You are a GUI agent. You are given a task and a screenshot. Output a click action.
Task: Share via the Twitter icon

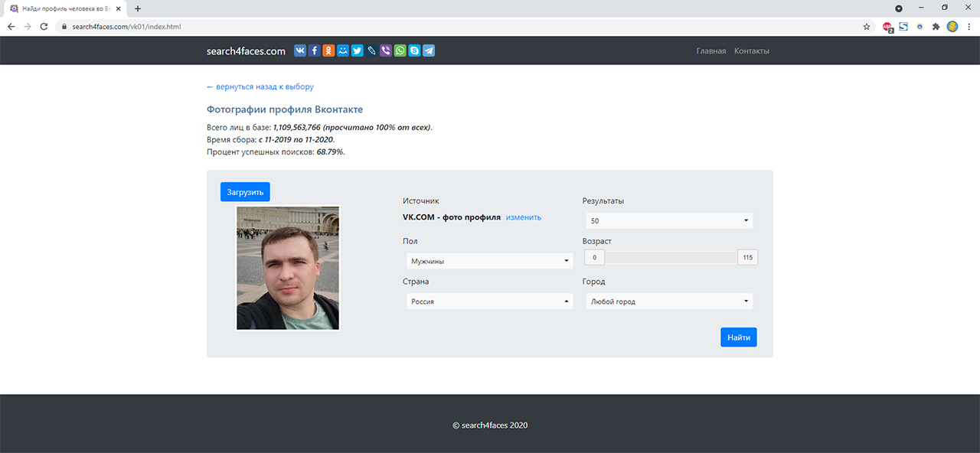coord(358,51)
